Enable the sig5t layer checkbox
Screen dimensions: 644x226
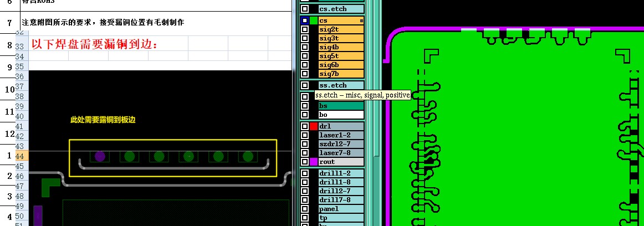(x=305, y=56)
